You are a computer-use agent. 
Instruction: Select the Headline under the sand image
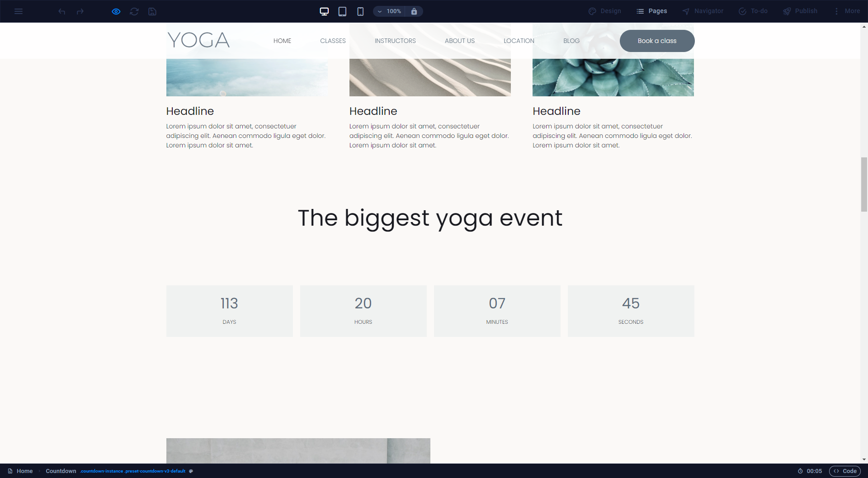coord(373,111)
